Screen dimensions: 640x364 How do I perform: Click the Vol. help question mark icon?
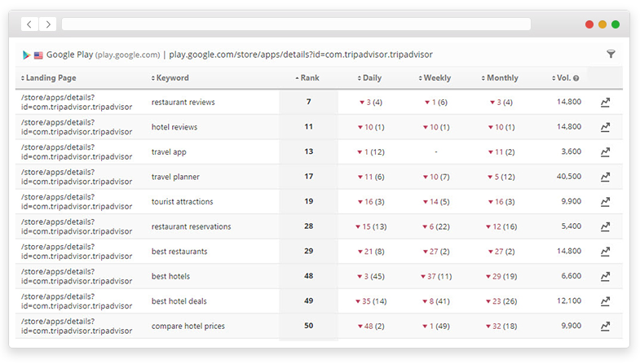[x=576, y=79]
